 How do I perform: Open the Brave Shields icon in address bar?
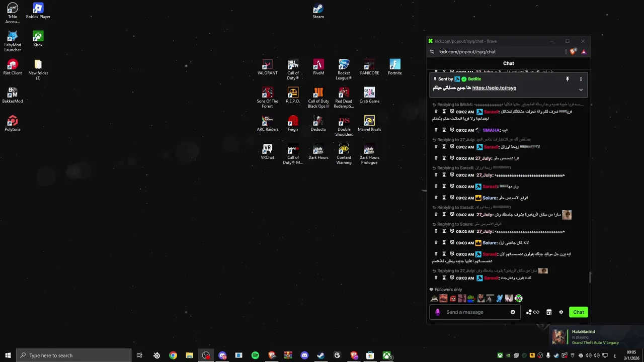click(573, 51)
